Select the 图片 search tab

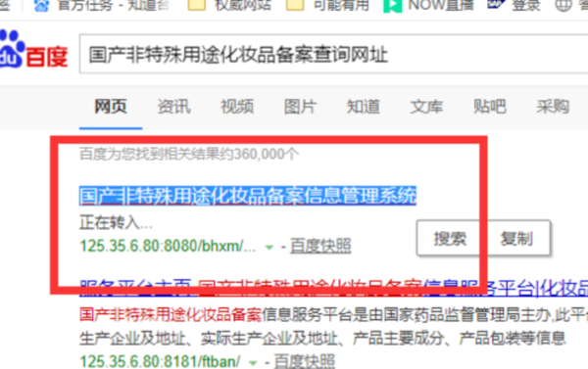tap(300, 107)
